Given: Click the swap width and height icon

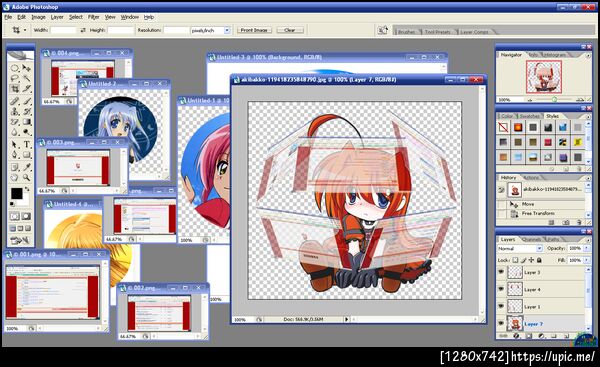Looking at the screenshot, I should (x=83, y=30).
